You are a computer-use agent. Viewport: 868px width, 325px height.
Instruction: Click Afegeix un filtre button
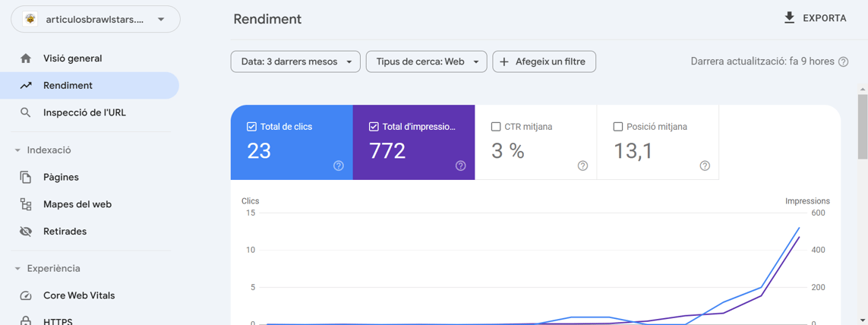544,62
